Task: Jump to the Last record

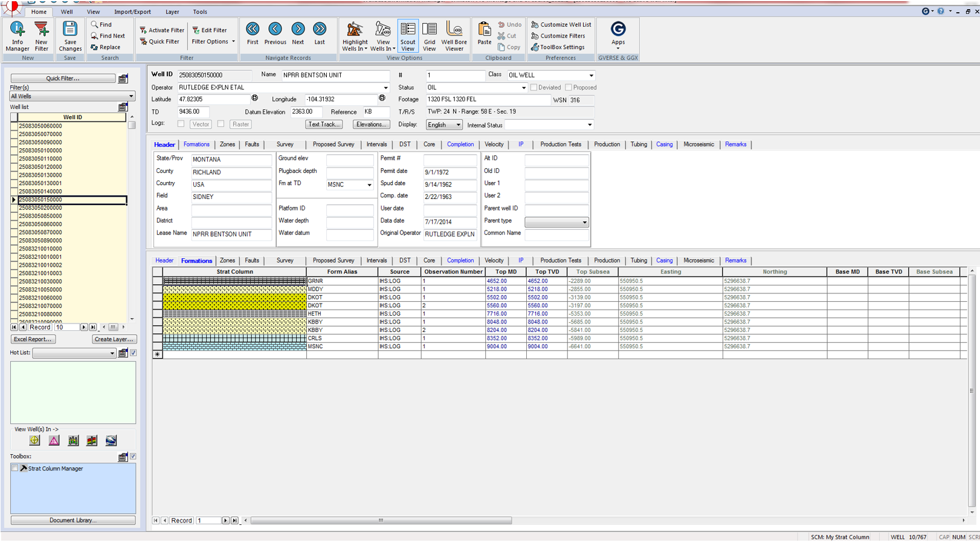Action: pos(320,33)
